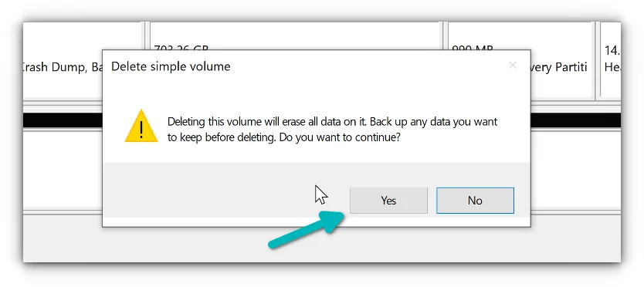Click the data erase warning message text

tap(332, 130)
